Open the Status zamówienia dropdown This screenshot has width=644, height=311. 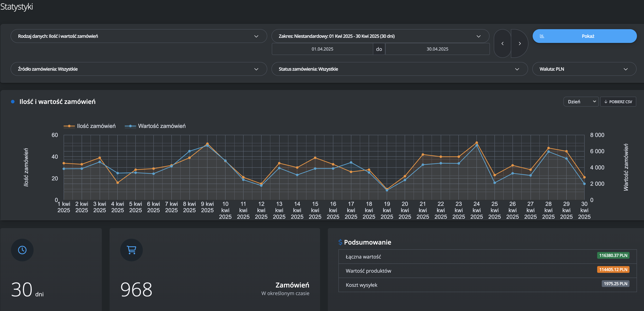click(x=400, y=69)
